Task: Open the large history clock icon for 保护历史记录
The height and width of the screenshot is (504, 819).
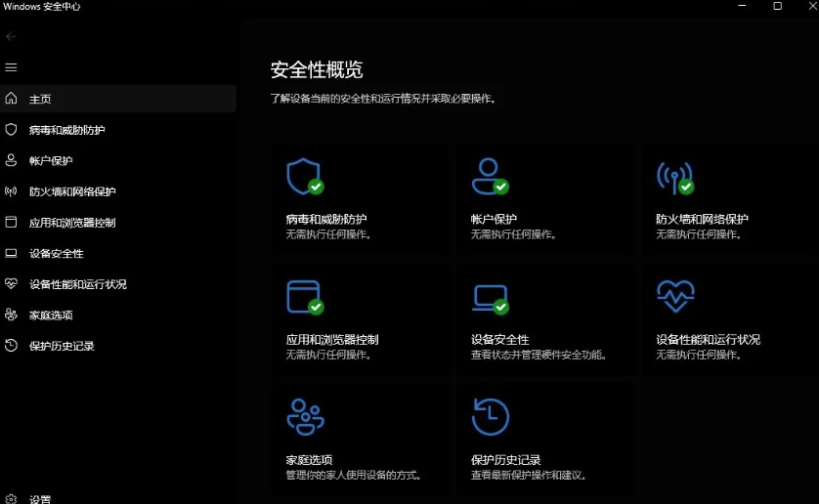Action: [x=491, y=417]
